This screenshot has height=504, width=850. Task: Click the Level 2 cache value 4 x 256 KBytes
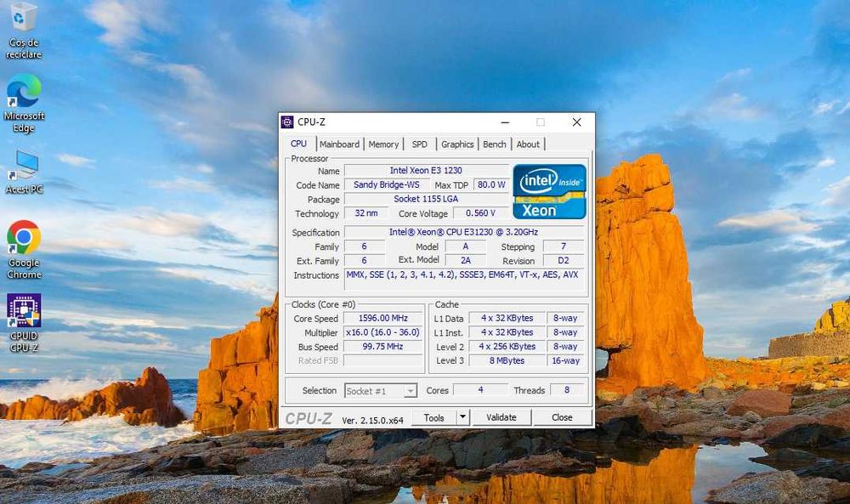coord(507,346)
